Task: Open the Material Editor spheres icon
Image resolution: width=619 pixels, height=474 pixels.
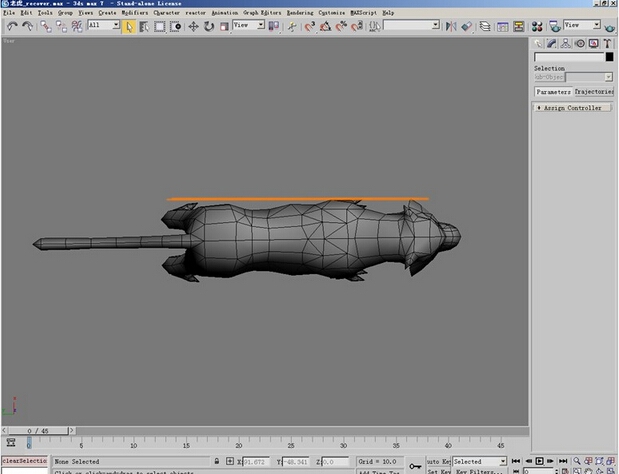Action: click(537, 26)
